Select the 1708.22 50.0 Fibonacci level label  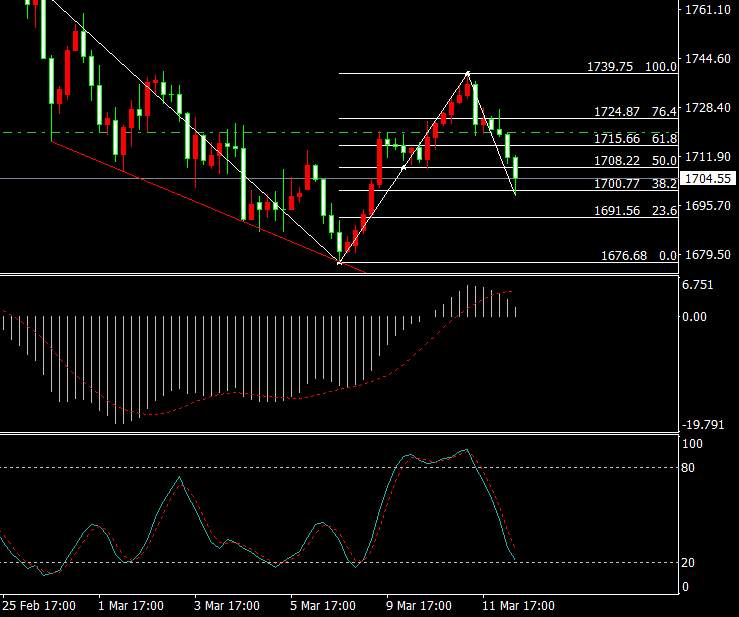coord(635,161)
